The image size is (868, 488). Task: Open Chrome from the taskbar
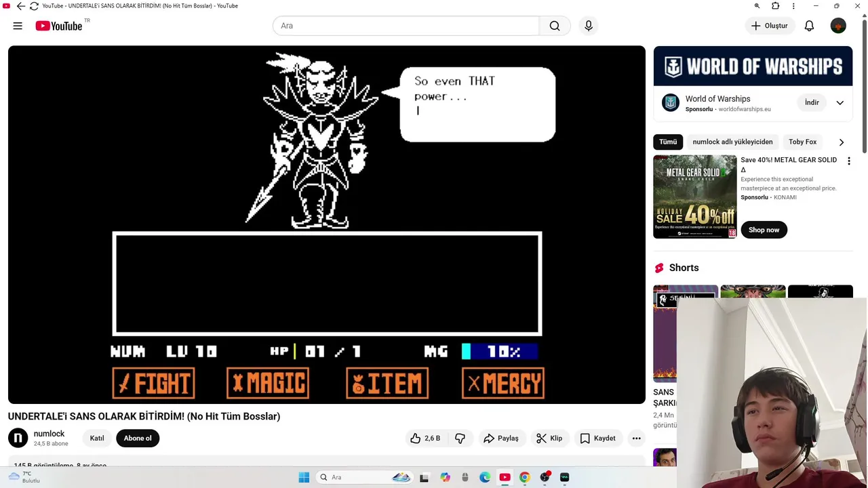(x=524, y=477)
